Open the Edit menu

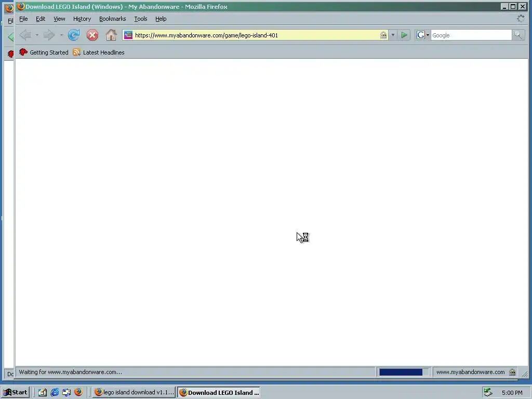pos(41,19)
